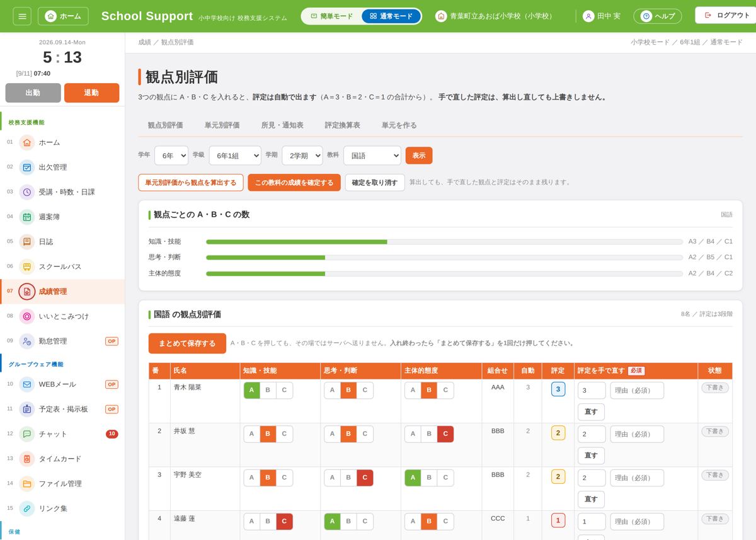Open 出欠管理 sidebar icon
The image size is (756, 540).
click(26, 167)
